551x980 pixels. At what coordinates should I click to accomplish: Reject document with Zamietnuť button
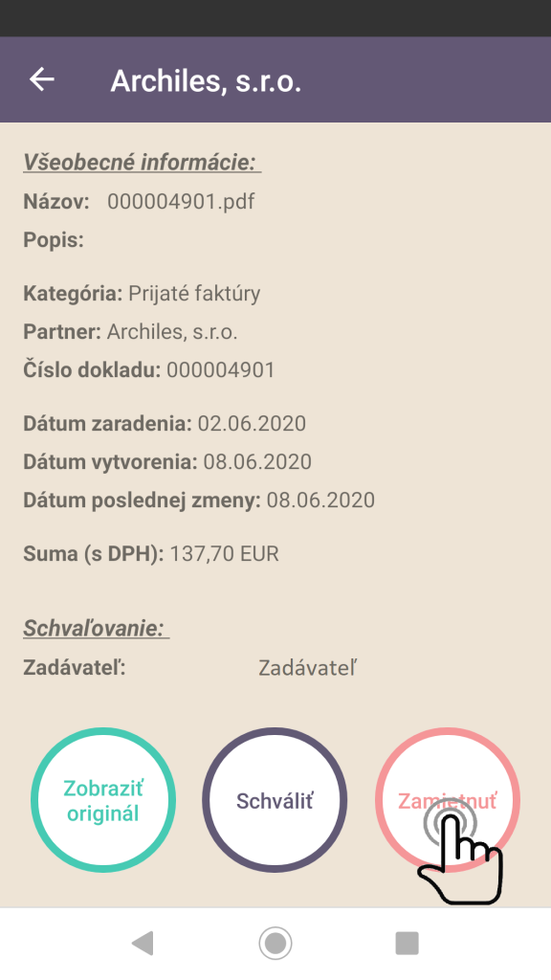448,800
